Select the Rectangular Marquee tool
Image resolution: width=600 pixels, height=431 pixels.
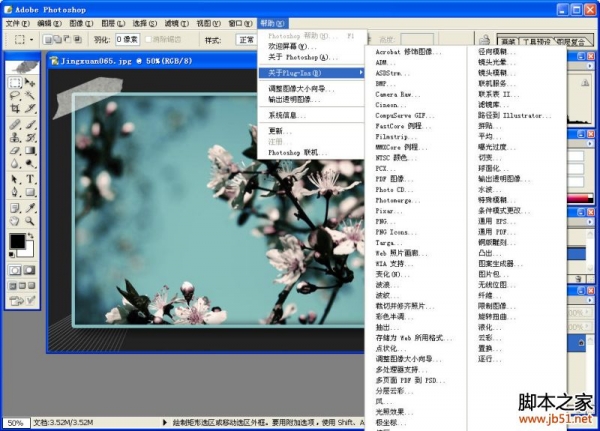(x=15, y=82)
